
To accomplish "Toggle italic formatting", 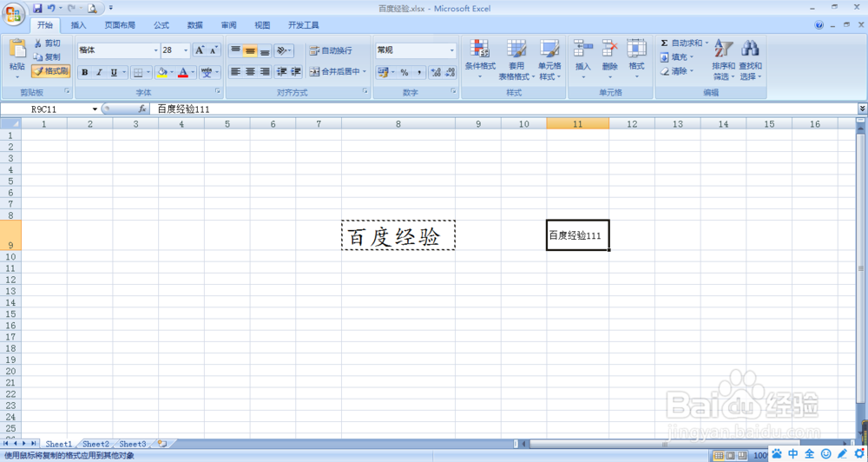I will pyautogui.click(x=100, y=73).
